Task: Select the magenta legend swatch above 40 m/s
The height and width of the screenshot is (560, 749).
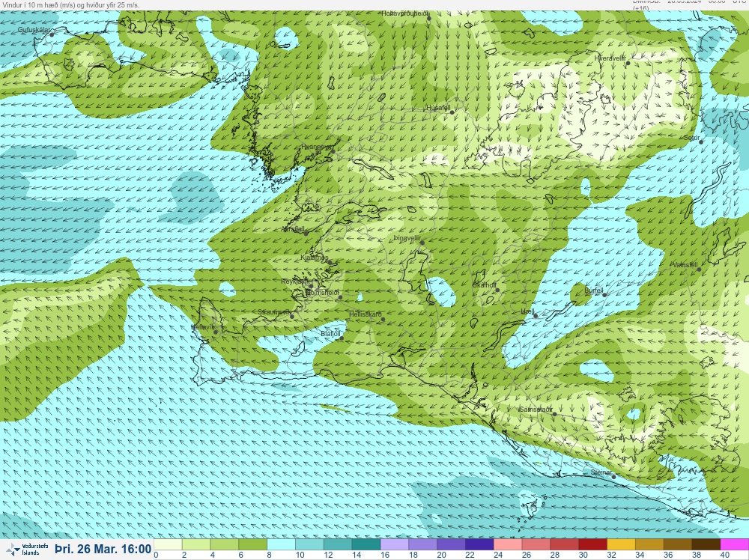Action: click(736, 544)
